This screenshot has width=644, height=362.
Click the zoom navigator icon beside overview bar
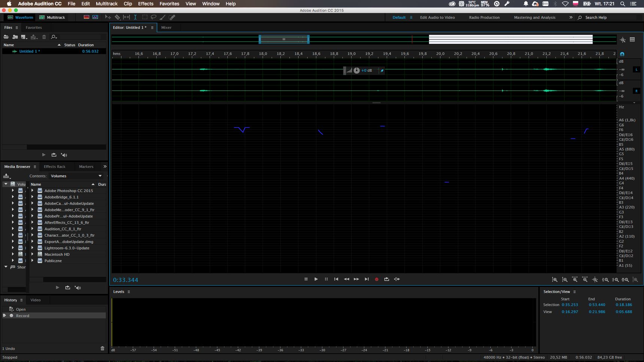pyautogui.click(x=623, y=40)
